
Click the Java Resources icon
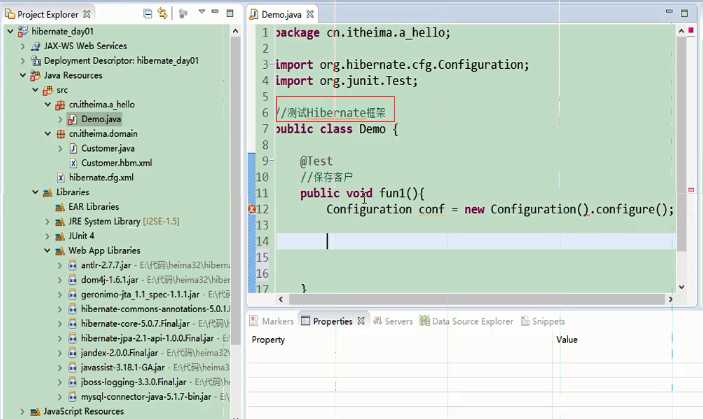(35, 75)
